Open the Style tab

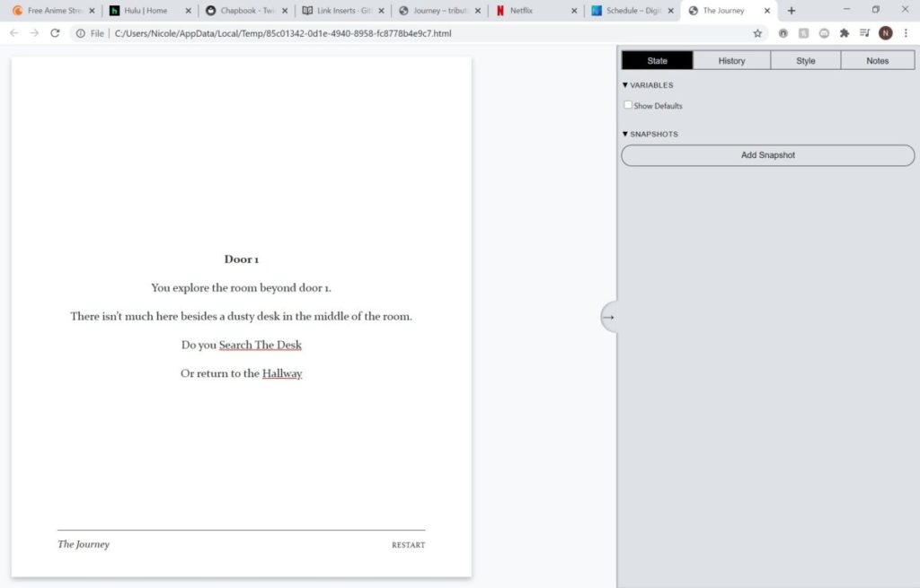pyautogui.click(x=805, y=60)
